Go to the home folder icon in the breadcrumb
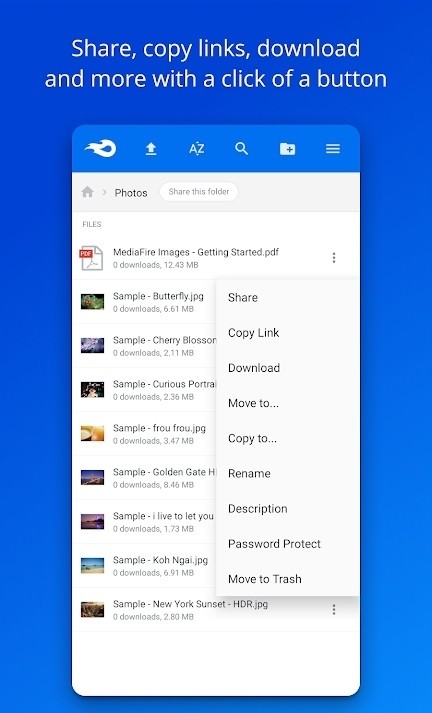The image size is (432, 713). click(x=87, y=192)
